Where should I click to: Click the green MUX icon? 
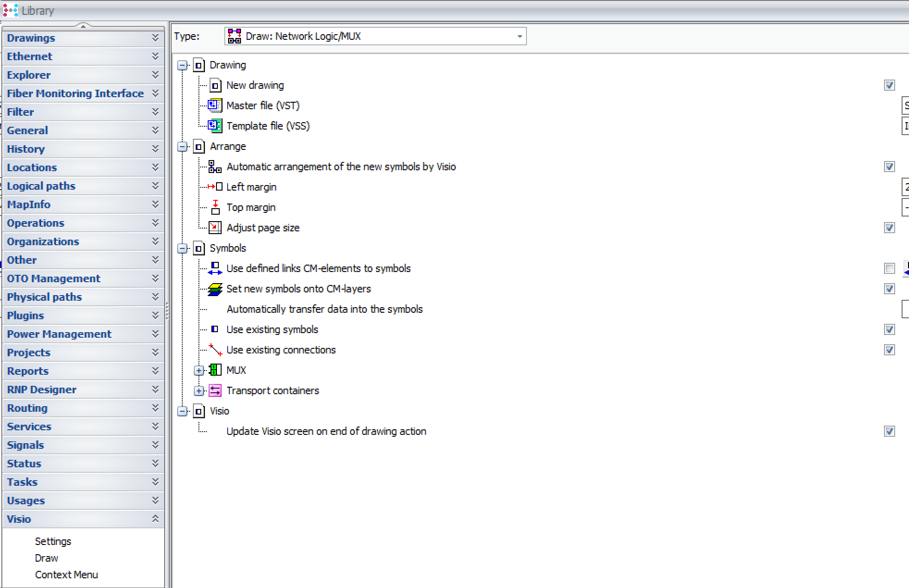point(215,370)
